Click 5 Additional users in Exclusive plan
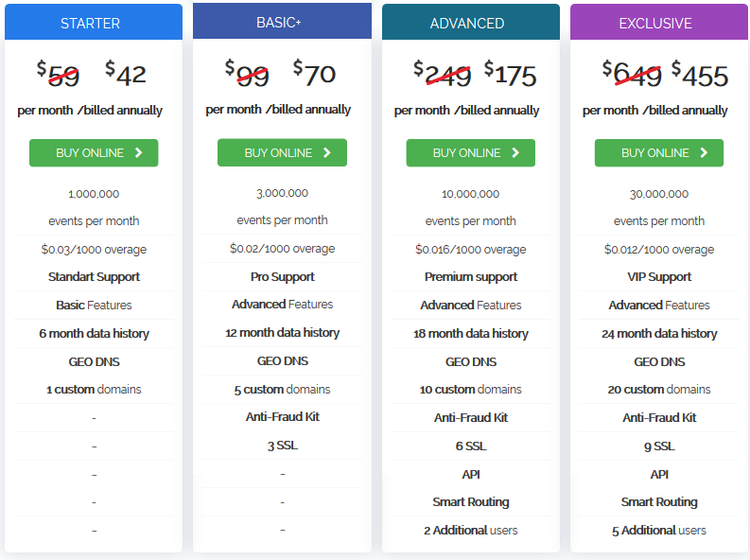750x560 pixels. pyautogui.click(x=659, y=531)
